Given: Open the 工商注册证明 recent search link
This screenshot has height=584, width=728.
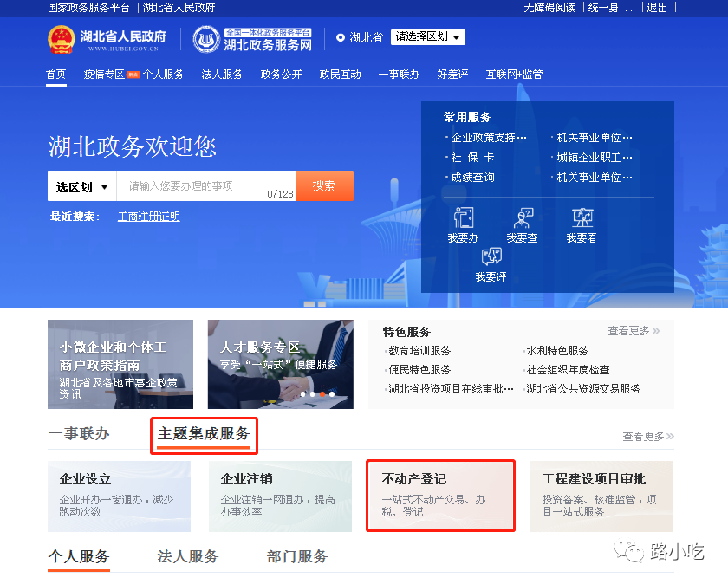Looking at the screenshot, I should click(149, 217).
